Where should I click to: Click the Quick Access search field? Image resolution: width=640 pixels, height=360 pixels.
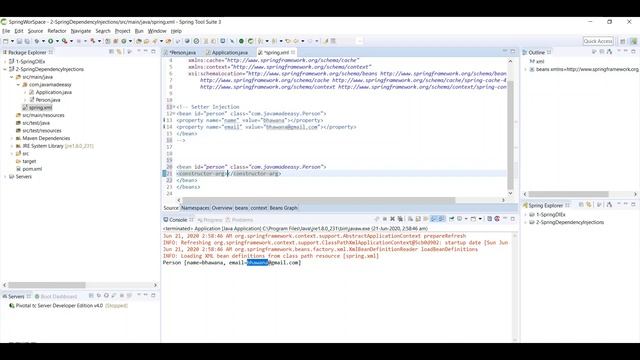(598, 41)
